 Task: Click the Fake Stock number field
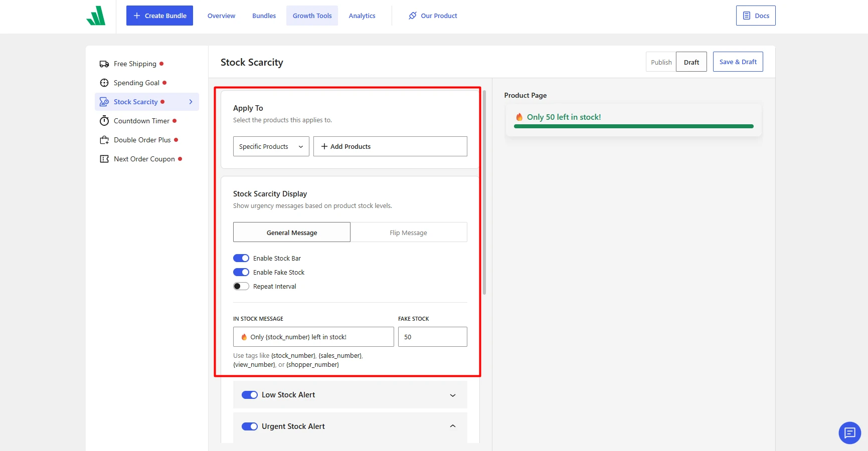[433, 337]
